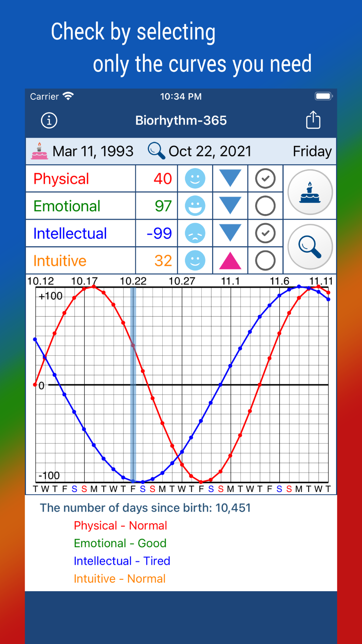362x644 pixels.
Task: Tap the highlighted current-day bar on chart
Action: point(133,385)
